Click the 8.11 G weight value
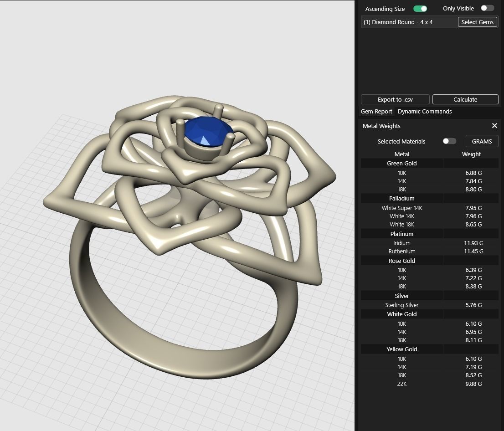Viewport: 504px width, 431px height. [473, 340]
